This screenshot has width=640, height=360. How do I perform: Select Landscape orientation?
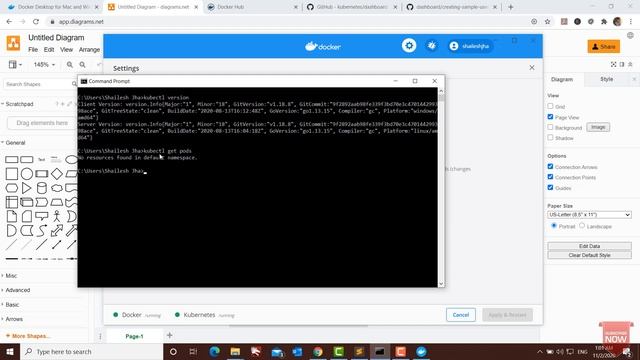(x=582, y=225)
